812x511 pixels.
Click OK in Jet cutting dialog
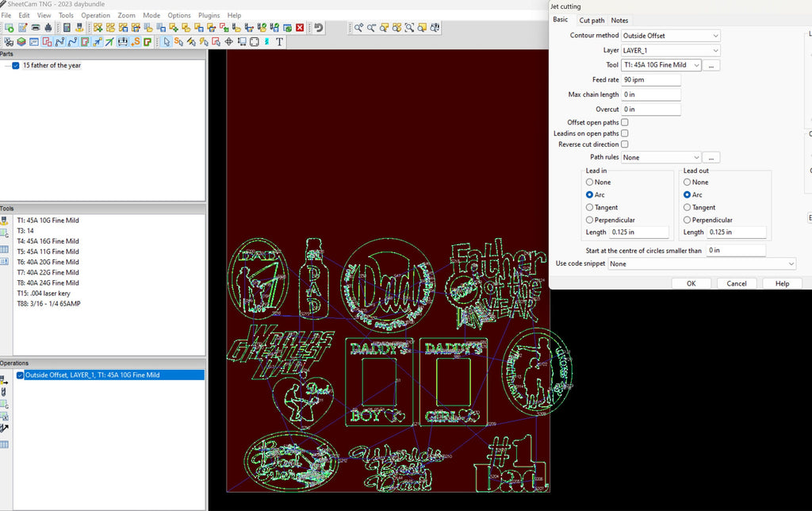691,283
